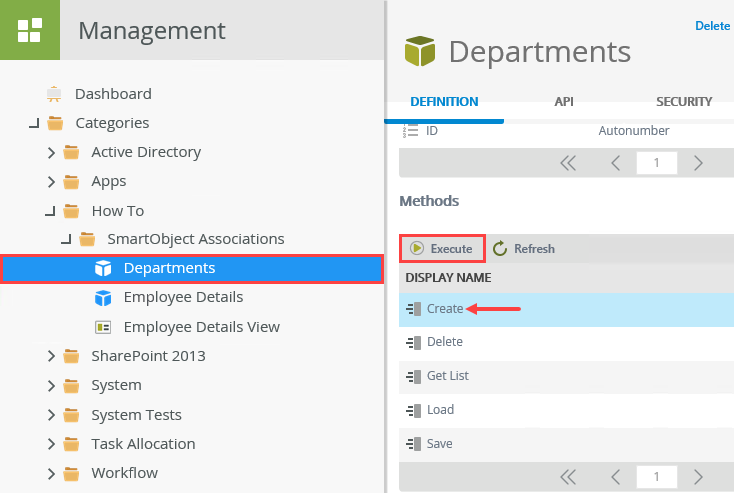Screen dimensions: 734x493
Task: Select Employee Details View in the tree
Action: point(202,327)
